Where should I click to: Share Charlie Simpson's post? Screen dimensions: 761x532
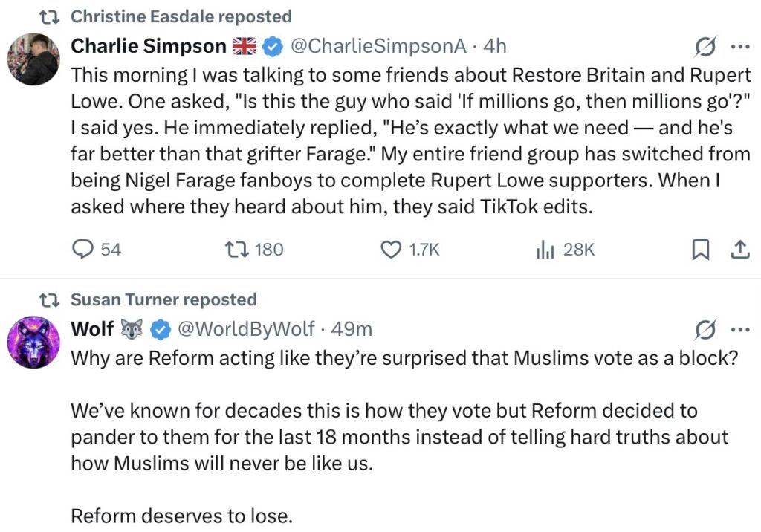(x=739, y=250)
